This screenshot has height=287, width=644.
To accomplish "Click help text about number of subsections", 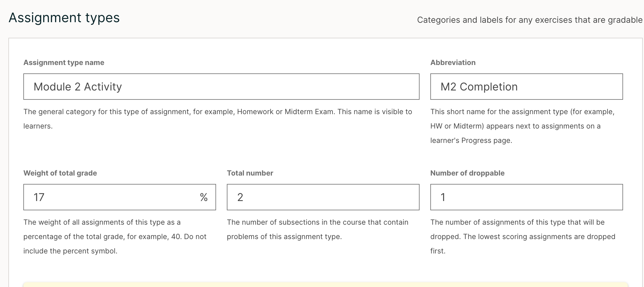I will tap(318, 229).
